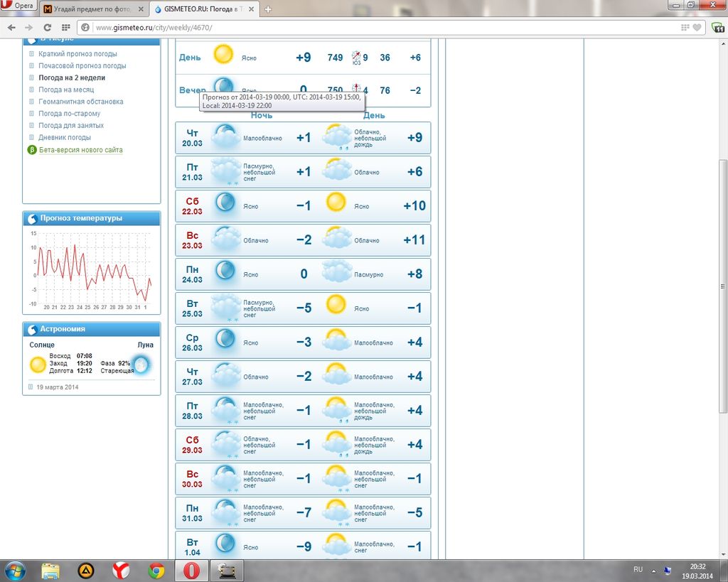
Task: Click the address bar URL field
Action: click(x=355, y=27)
